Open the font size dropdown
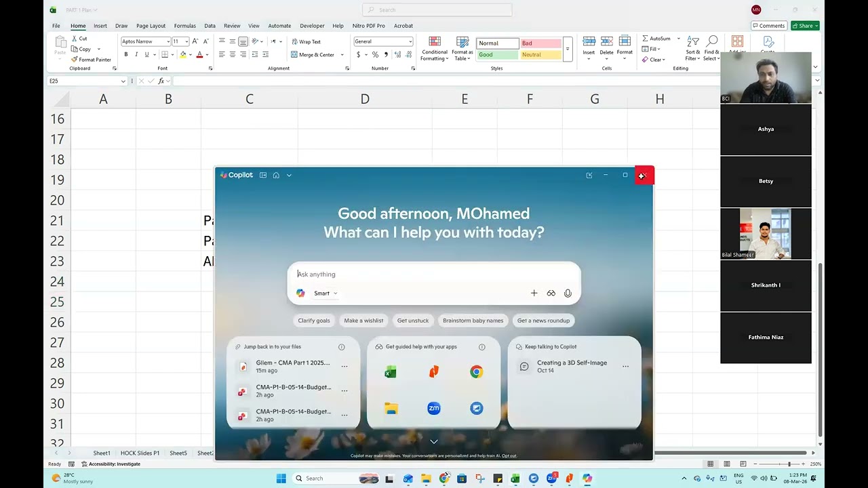 [186, 41]
